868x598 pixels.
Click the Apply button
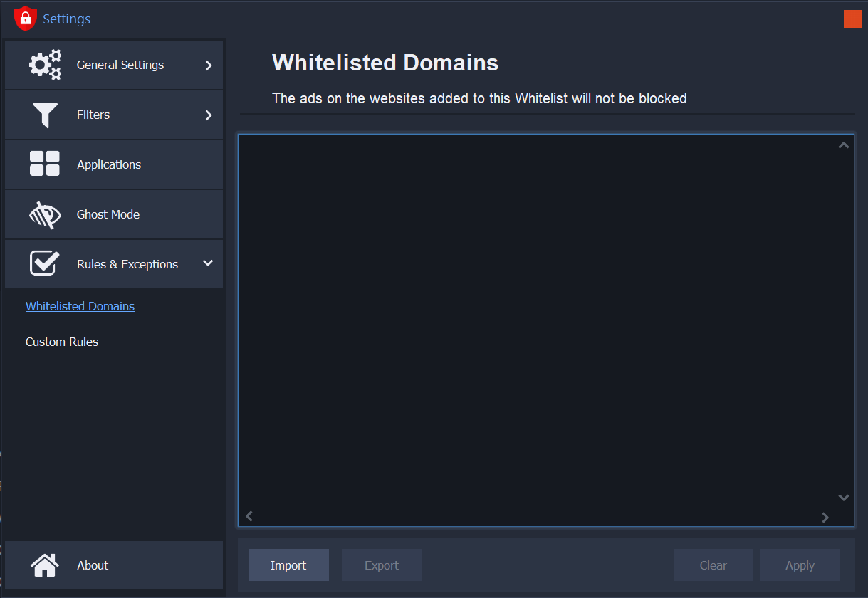point(800,565)
